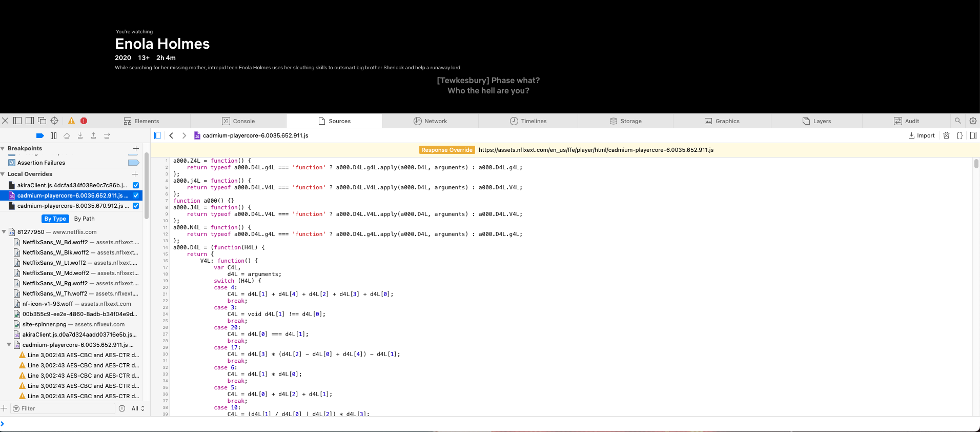Viewport: 980px width, 432px height.
Task: Toggle the details sidebar icon
Action: tap(973, 135)
